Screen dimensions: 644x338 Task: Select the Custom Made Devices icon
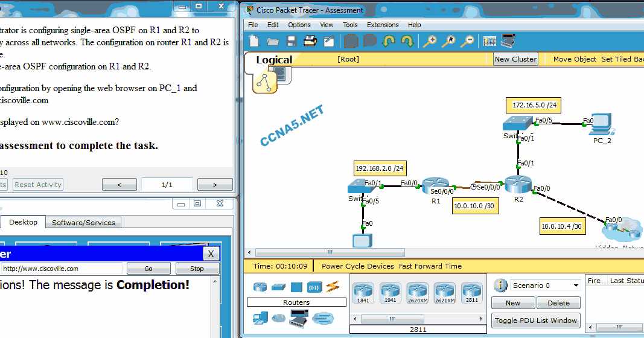pos(299,318)
